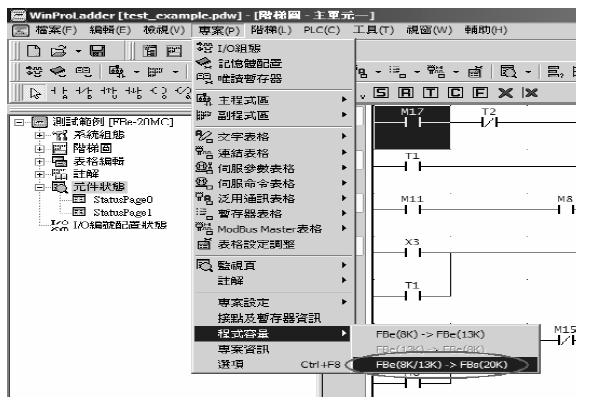Click the Set coil S toolbar icon
The height and width of the screenshot is (407, 603).
coord(381,93)
